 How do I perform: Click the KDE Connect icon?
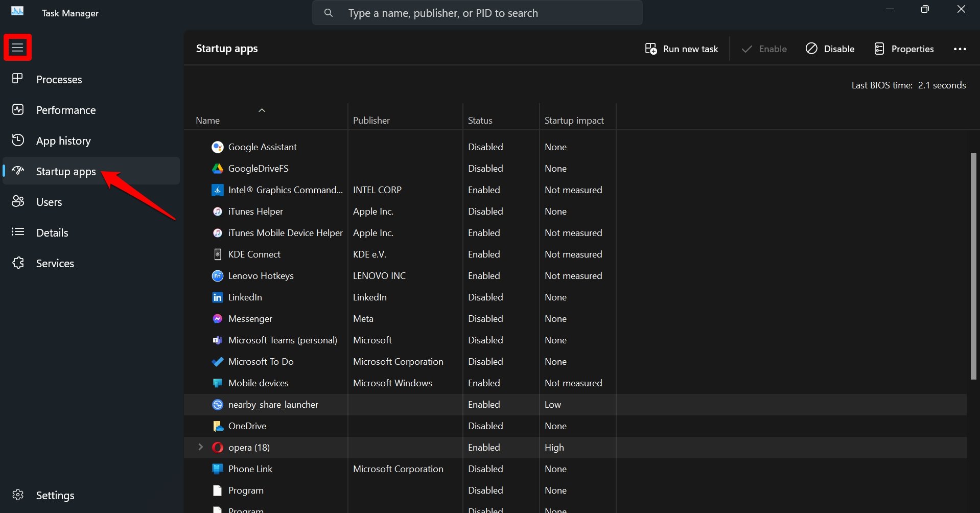click(x=217, y=254)
